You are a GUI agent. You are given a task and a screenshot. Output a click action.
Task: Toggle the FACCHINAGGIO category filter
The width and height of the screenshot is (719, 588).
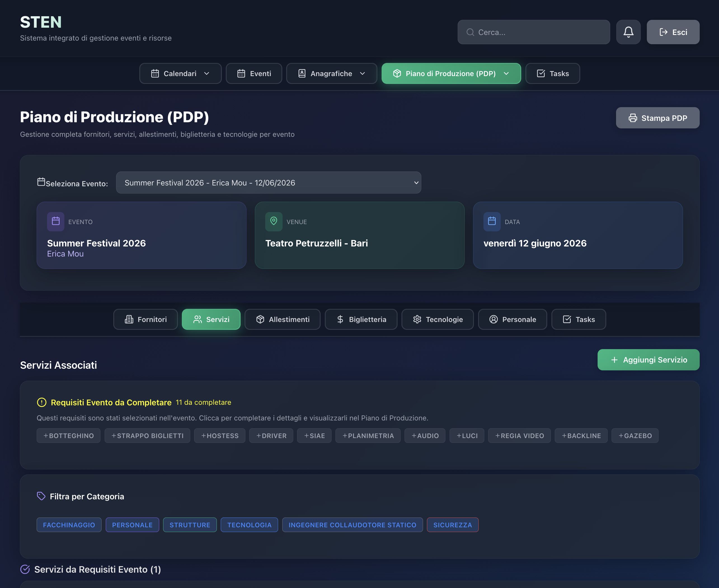69,525
